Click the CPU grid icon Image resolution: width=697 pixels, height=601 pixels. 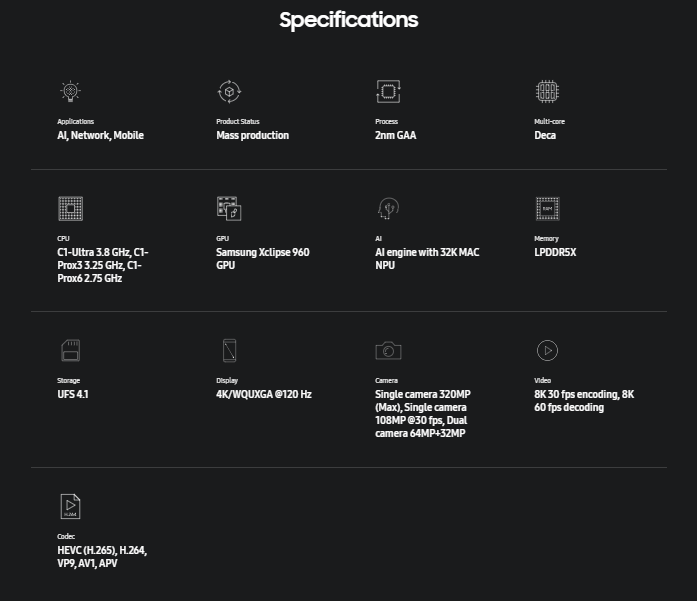click(70, 208)
